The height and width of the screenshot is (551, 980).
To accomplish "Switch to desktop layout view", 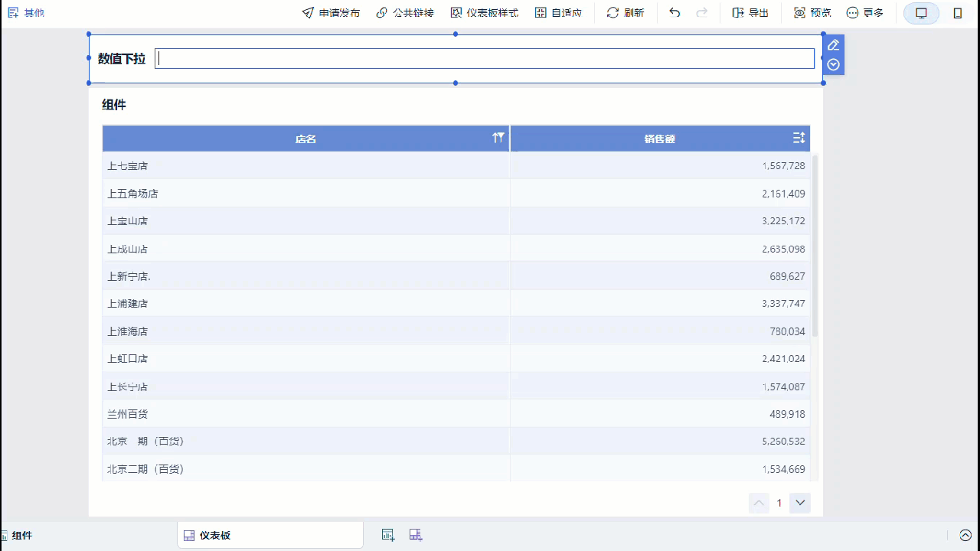I will pyautogui.click(x=921, y=13).
